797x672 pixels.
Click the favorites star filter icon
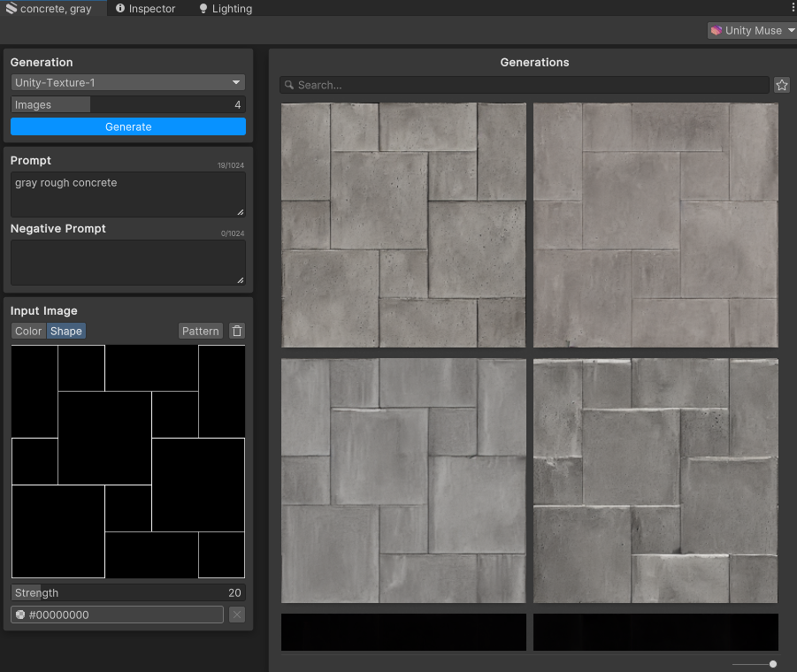coord(782,85)
